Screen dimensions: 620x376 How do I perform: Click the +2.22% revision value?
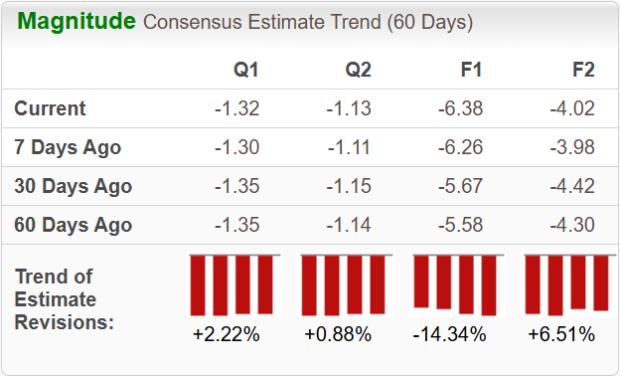pyautogui.click(x=226, y=334)
